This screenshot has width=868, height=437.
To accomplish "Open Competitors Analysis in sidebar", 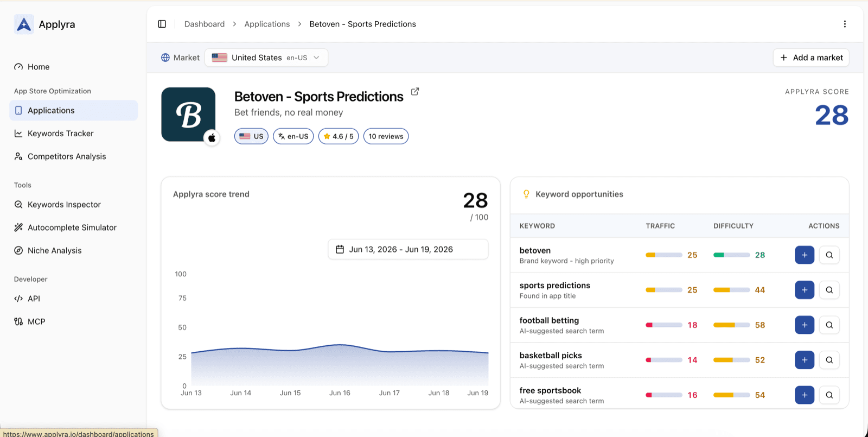I will coord(73,156).
